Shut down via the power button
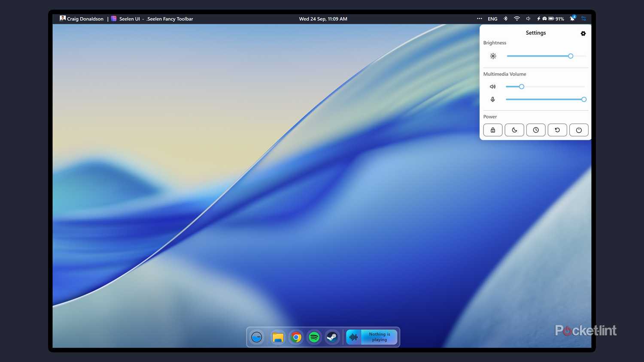This screenshot has width=644, height=362. coord(579,130)
